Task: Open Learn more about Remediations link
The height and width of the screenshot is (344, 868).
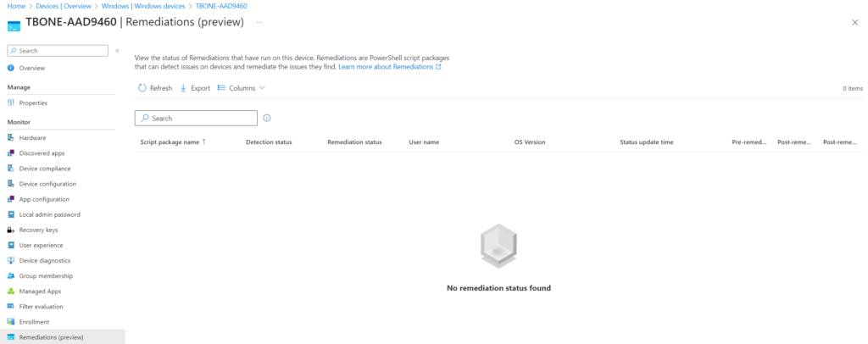Action: [390, 66]
